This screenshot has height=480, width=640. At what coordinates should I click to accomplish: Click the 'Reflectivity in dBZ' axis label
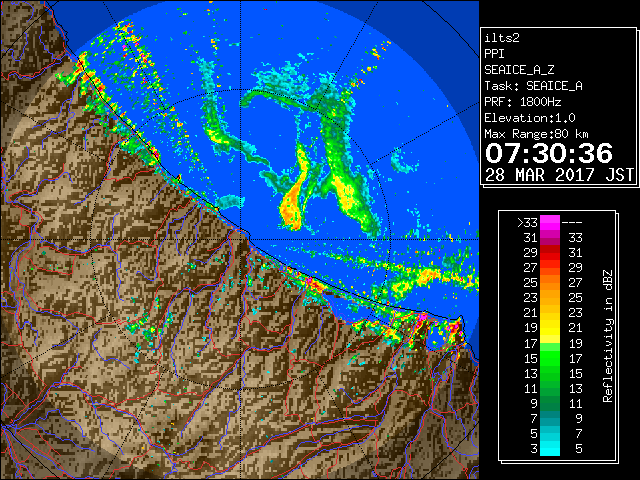coord(608,336)
